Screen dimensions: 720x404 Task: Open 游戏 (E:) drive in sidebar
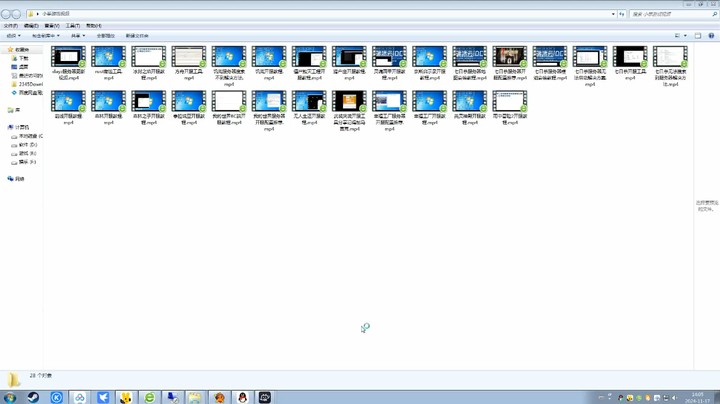(x=24, y=153)
